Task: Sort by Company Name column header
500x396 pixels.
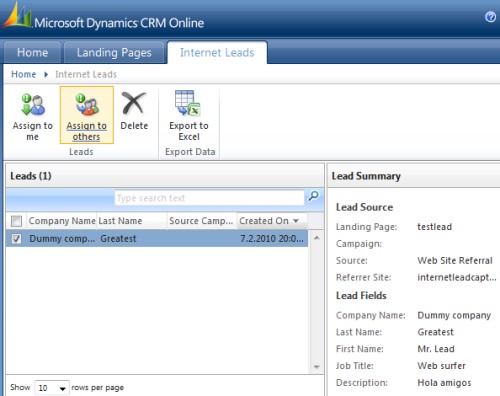Action: (x=62, y=221)
